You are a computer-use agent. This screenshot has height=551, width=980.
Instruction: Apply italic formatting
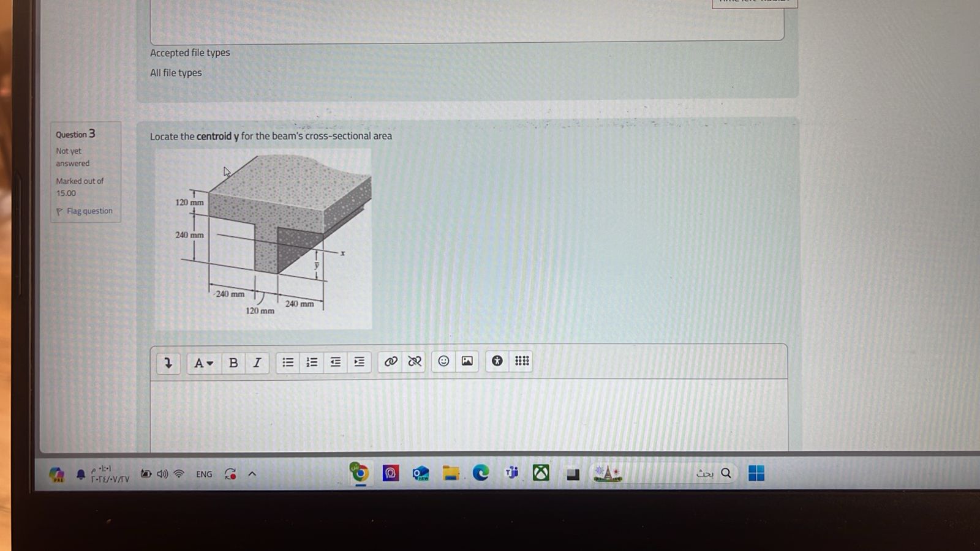click(x=257, y=362)
